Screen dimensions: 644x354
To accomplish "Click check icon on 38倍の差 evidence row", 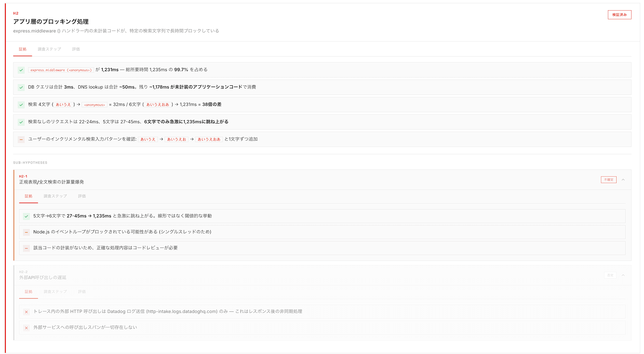I will [x=21, y=105].
